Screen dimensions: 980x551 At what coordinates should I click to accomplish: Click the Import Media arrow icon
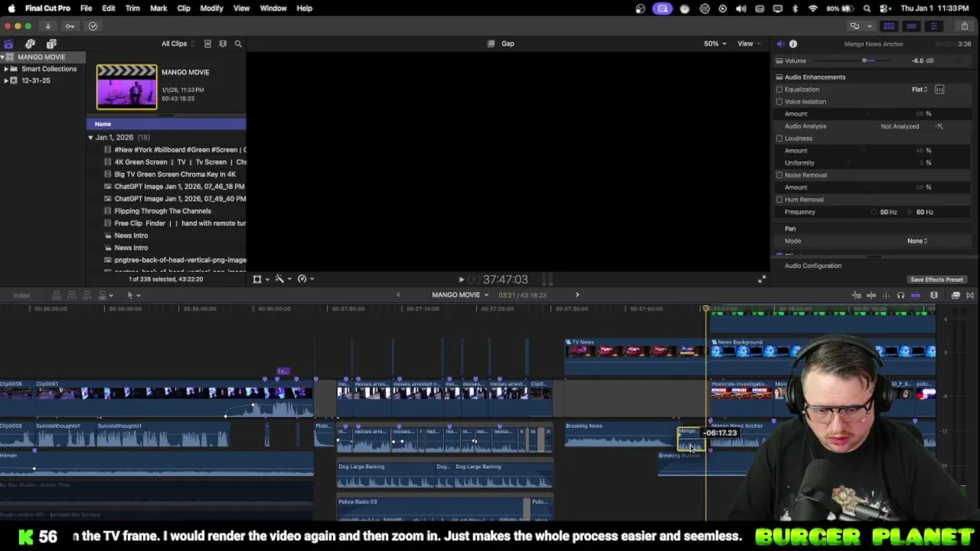tap(47, 26)
